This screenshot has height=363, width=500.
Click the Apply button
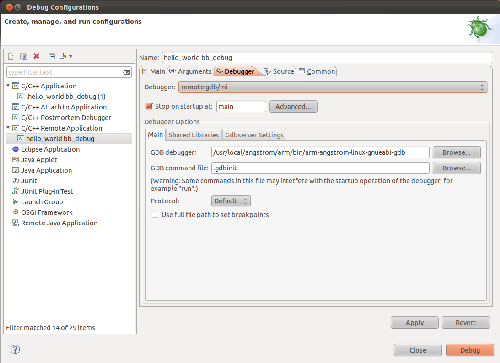point(415,322)
